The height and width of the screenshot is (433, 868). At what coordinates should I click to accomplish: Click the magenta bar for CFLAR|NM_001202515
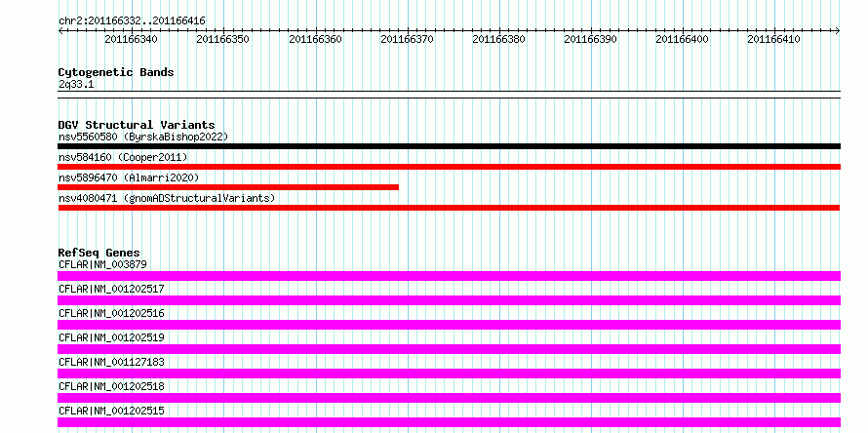(449, 422)
